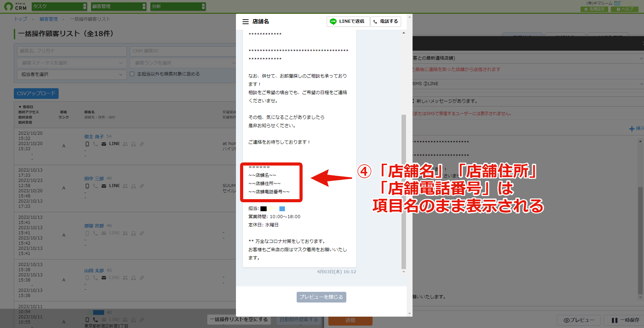The height and width of the screenshot is (328, 644).
Task: Click the link chain icon for 部屋 次郎
Action: click(142, 233)
